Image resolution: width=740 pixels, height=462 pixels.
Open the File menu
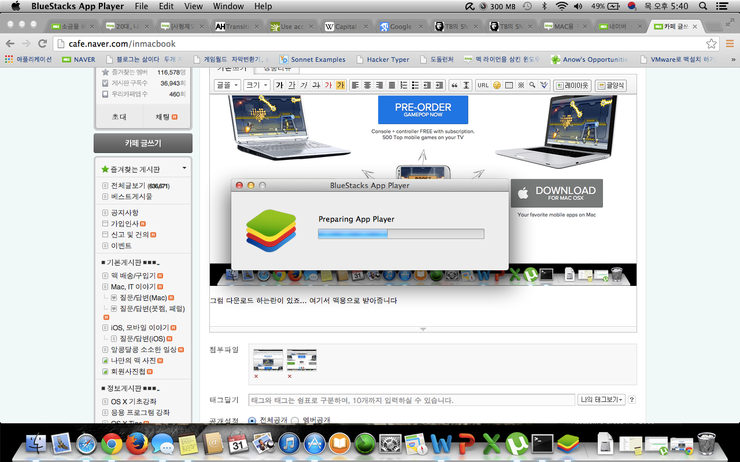141,6
